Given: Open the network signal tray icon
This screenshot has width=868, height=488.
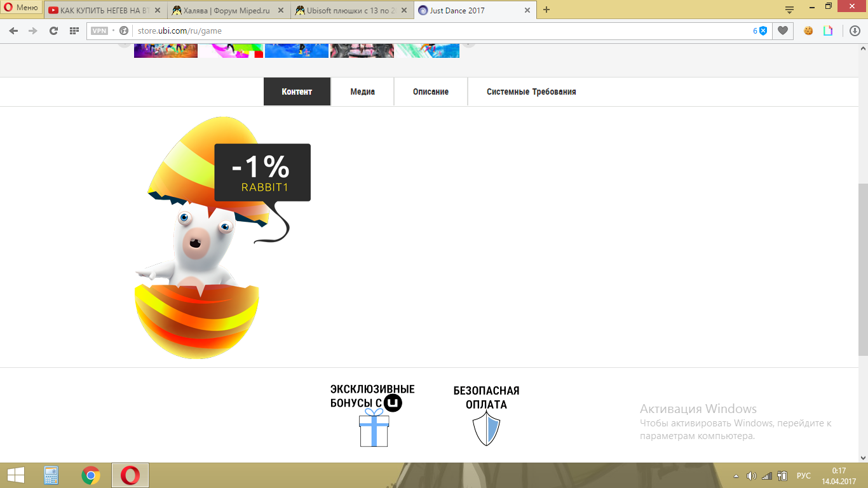Looking at the screenshot, I should pyautogui.click(x=767, y=476).
